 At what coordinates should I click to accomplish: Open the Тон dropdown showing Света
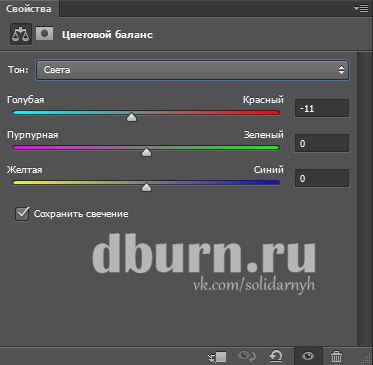(x=192, y=70)
